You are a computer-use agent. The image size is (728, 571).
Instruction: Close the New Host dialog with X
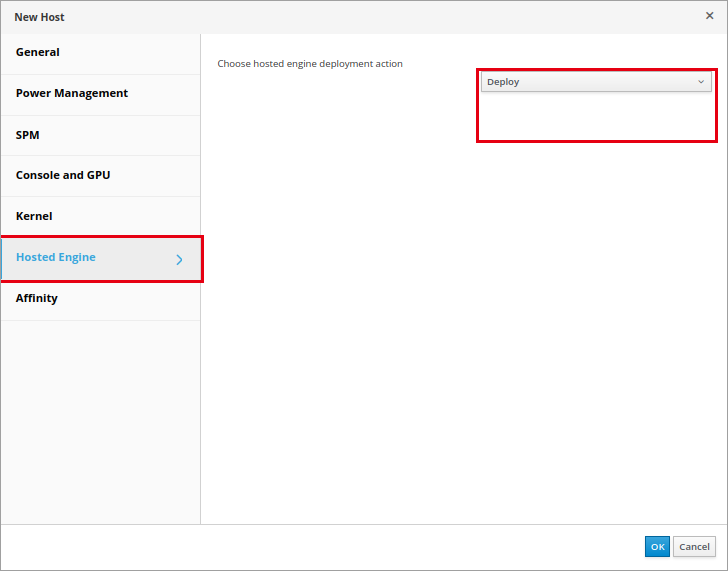coord(709,16)
